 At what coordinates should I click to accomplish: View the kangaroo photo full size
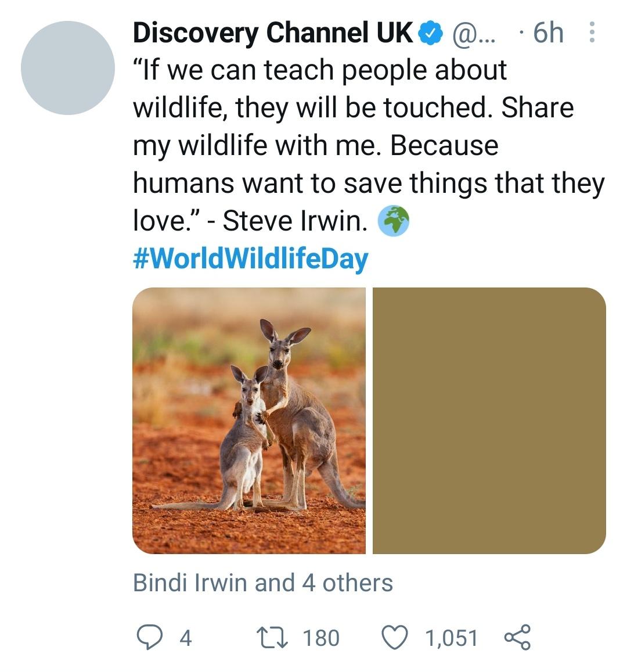[249, 421]
